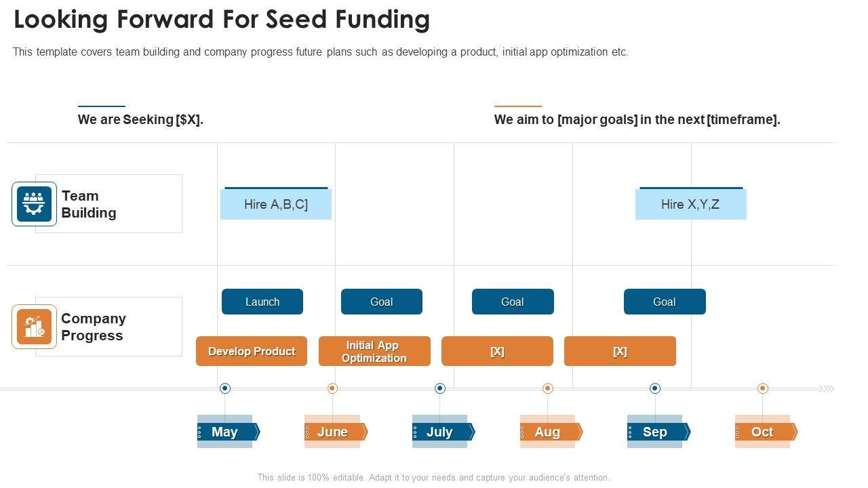This screenshot has width=868, height=488.
Task: Select the Hire A,B,C] box
Action: click(276, 204)
